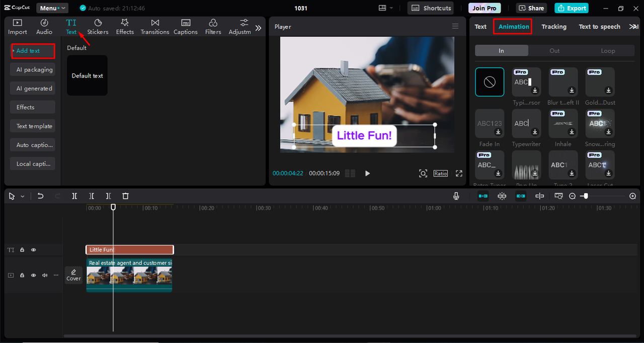
Task: Toggle lock on the video track
Action: pyautogui.click(x=22, y=275)
